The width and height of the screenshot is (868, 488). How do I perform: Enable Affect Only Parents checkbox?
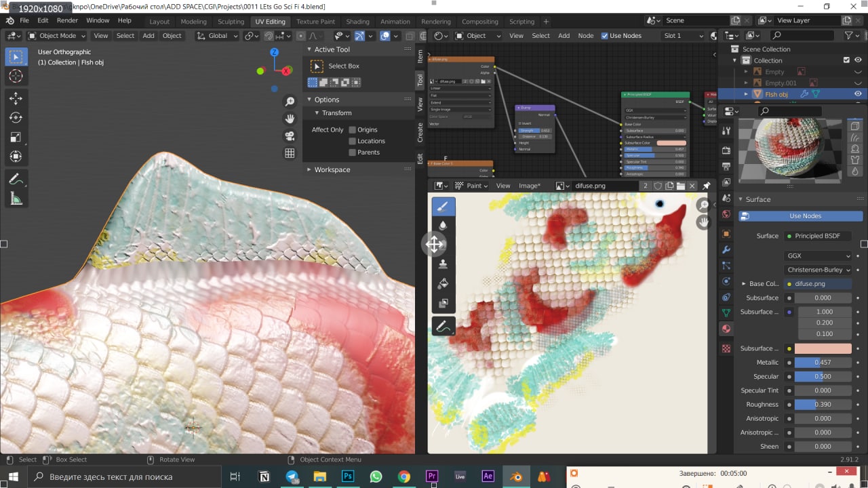pos(352,152)
